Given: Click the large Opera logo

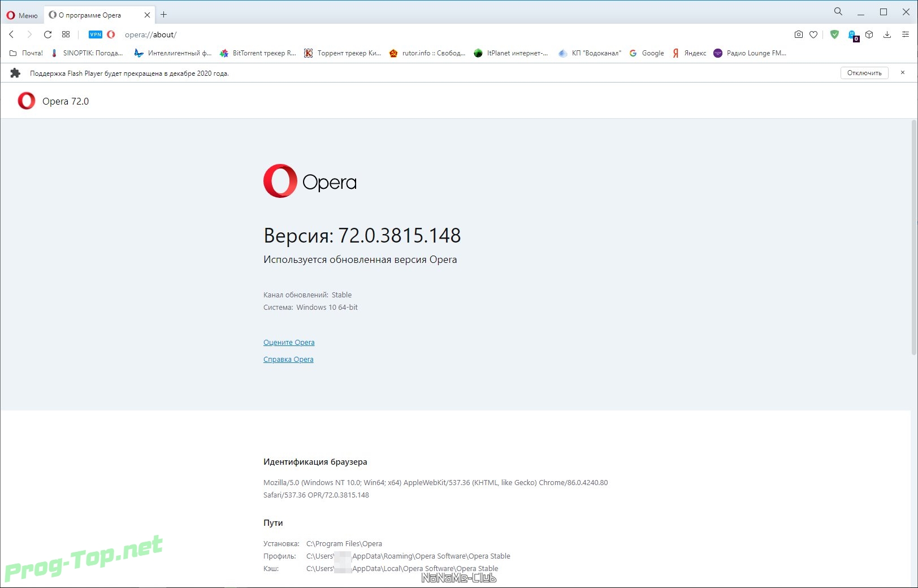Looking at the screenshot, I should tap(310, 181).
